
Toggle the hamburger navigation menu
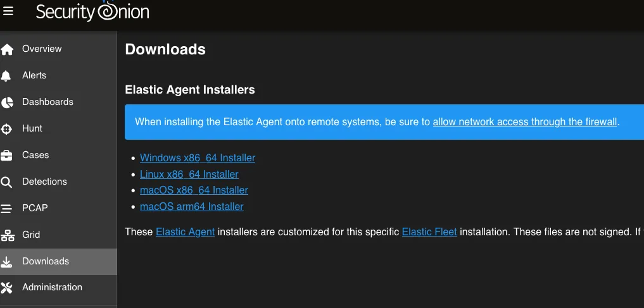point(8,11)
